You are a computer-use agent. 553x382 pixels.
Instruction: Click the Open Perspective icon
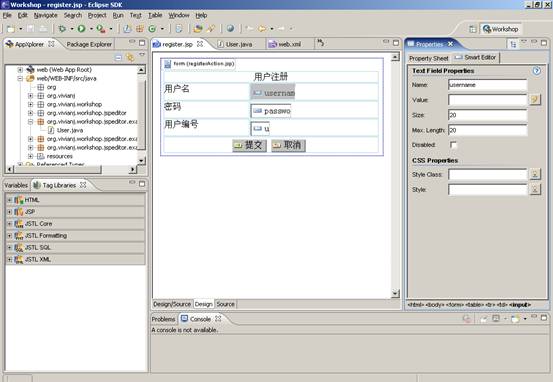pyautogui.click(x=473, y=29)
